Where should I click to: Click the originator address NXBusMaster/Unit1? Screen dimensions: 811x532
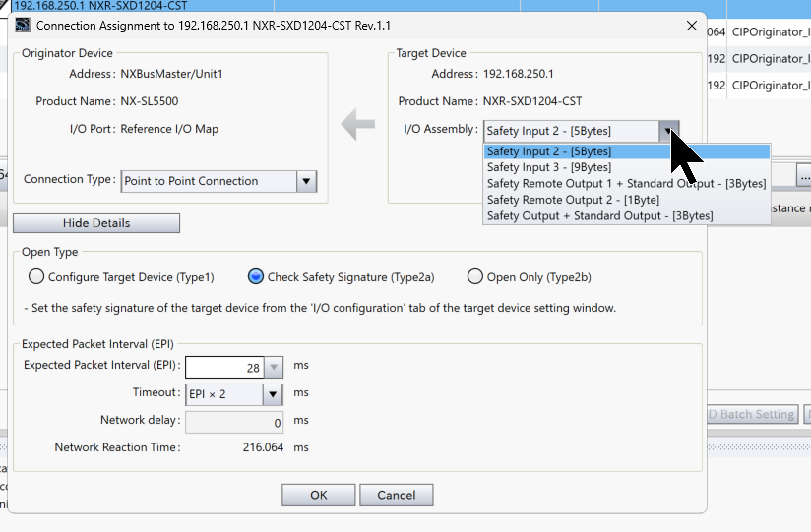click(x=171, y=74)
